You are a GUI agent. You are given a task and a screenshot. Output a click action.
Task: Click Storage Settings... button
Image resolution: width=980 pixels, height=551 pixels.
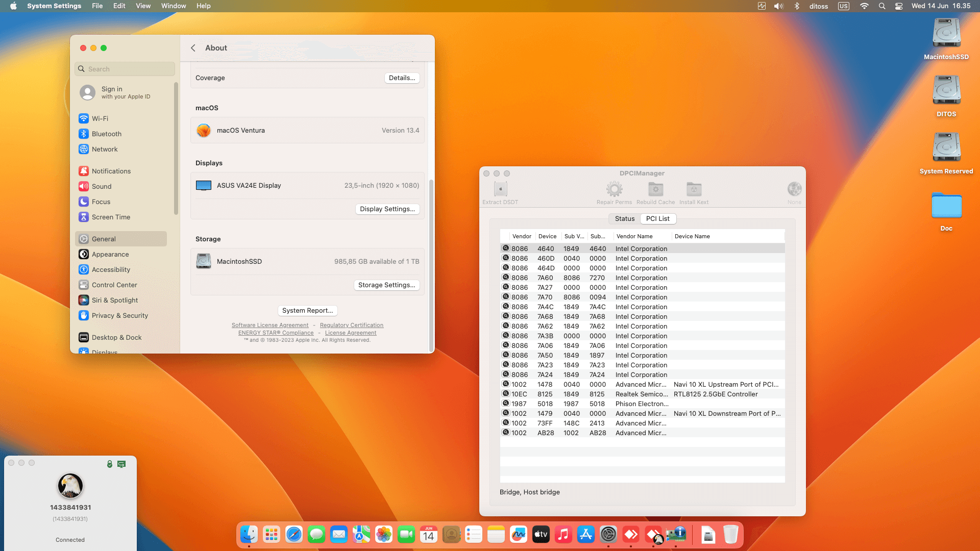pos(386,285)
